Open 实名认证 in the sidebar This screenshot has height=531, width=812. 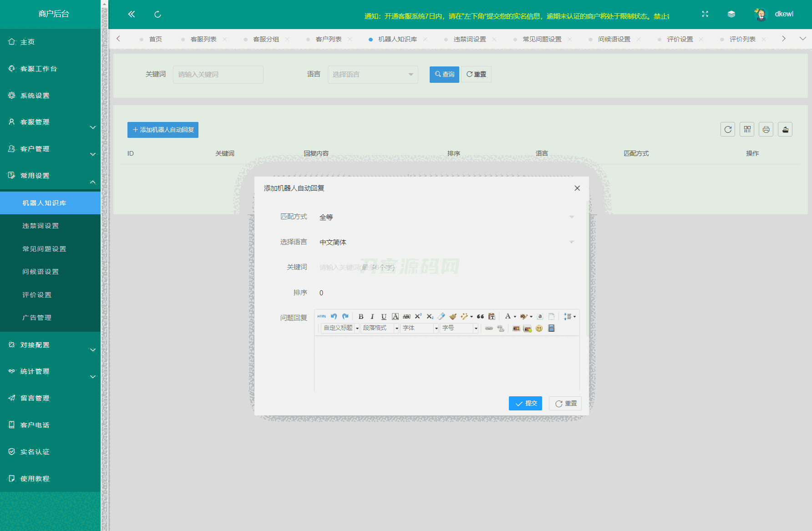click(50, 452)
